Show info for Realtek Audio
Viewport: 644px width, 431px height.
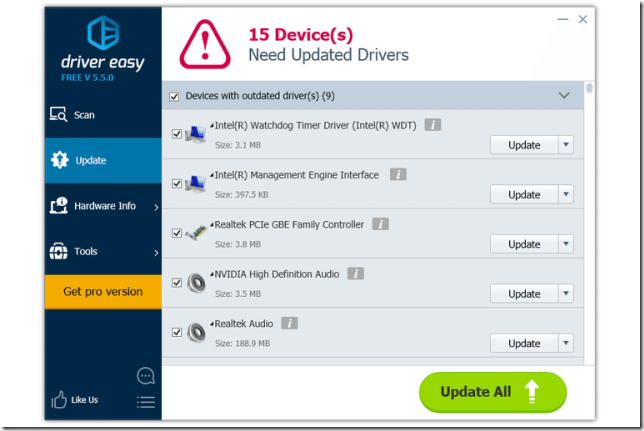pos(290,323)
